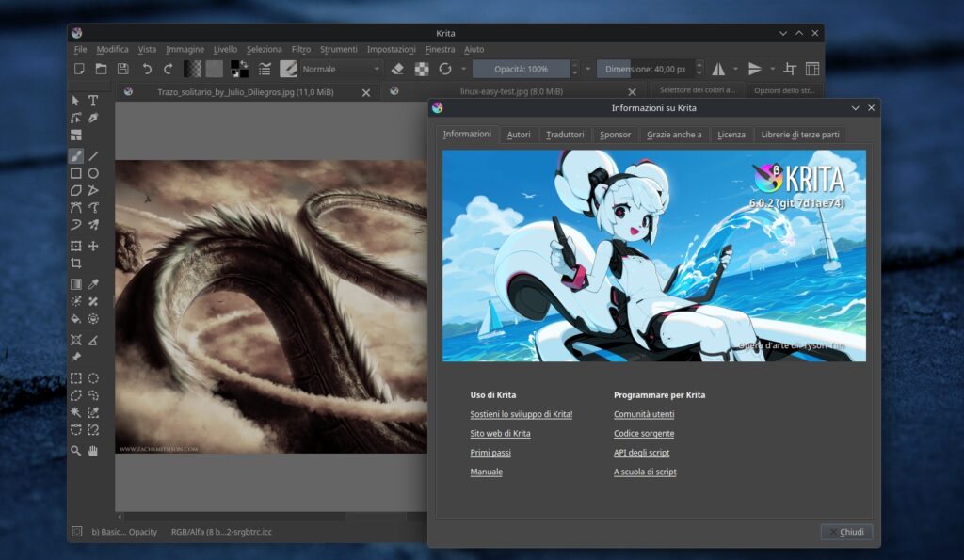Select the Polyline tool
This screenshot has height=560, width=964.
click(93, 190)
